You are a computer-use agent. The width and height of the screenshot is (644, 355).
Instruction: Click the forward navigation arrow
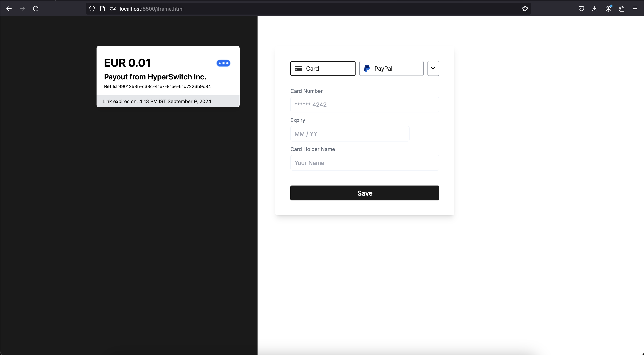click(22, 9)
